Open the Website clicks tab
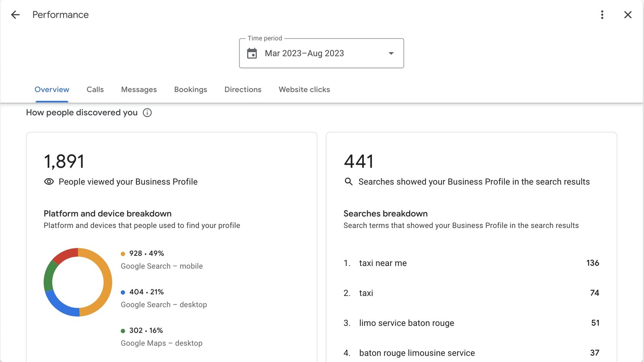This screenshot has width=644, height=362. click(x=304, y=89)
